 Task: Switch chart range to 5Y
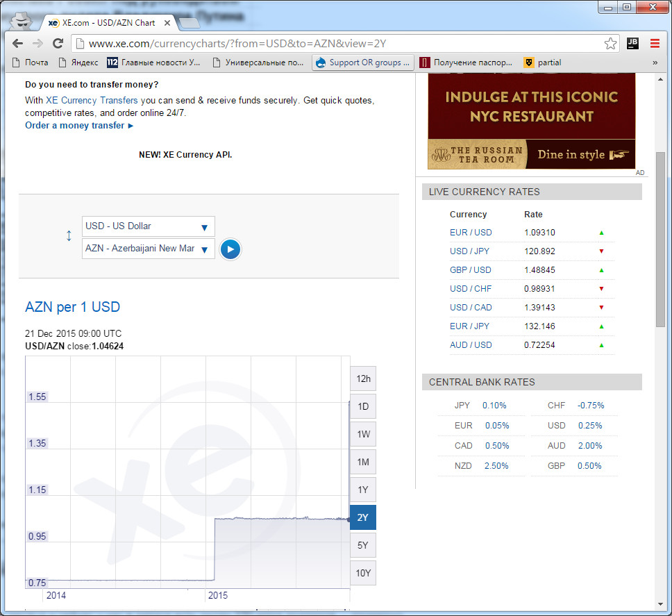pos(363,545)
